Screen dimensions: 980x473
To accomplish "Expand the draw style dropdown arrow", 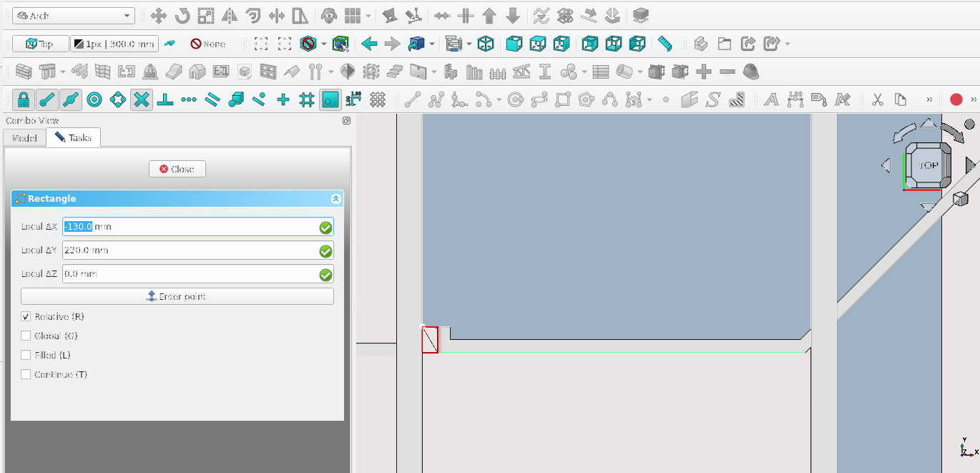I will pos(324,44).
